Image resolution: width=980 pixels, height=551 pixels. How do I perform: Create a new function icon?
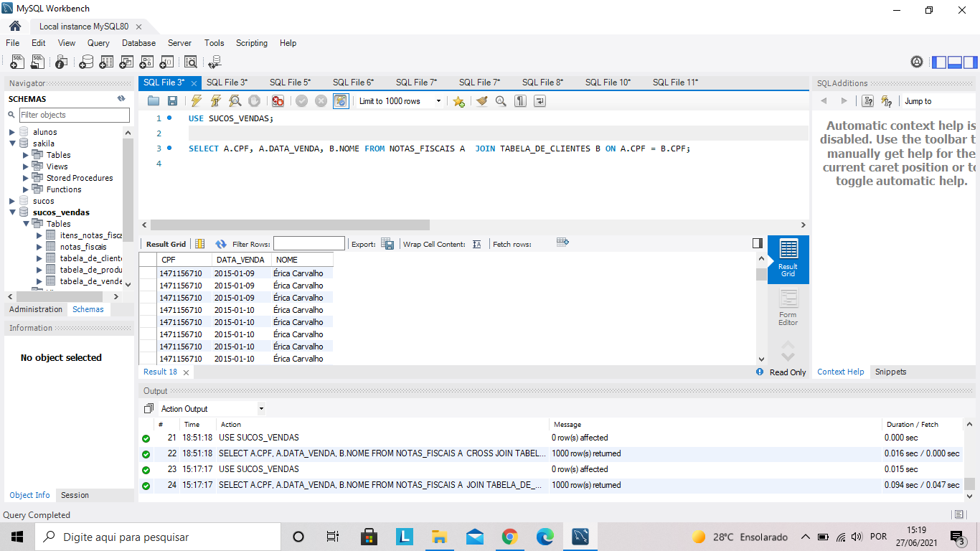(166, 62)
